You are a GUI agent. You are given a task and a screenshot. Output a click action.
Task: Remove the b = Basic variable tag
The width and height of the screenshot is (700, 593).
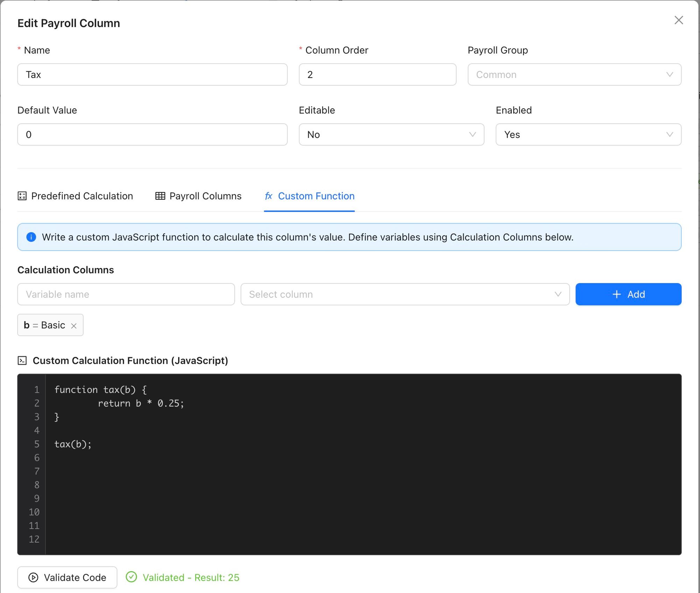pos(73,326)
